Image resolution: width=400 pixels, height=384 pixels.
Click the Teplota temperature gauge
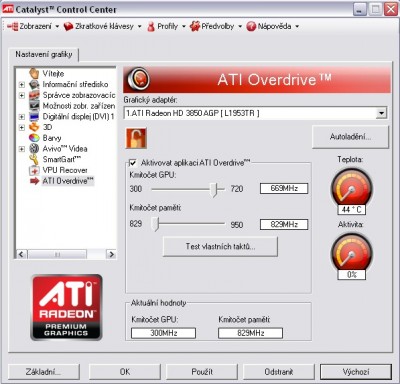(351, 188)
